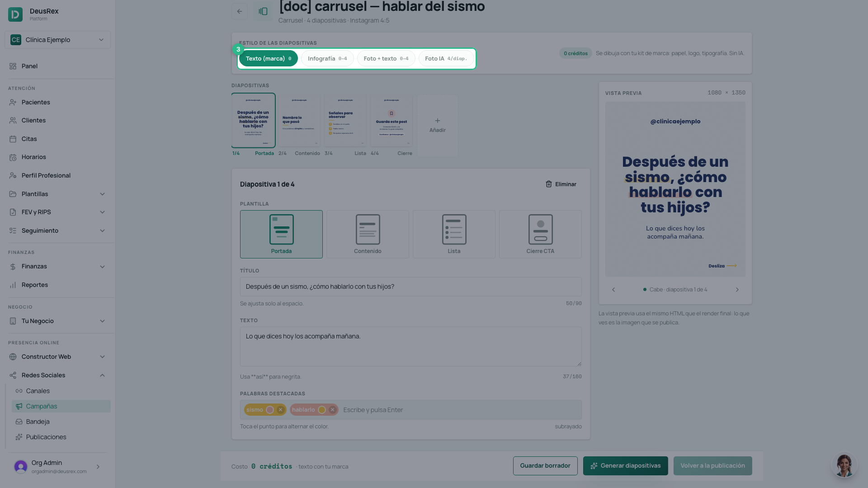Click Volver a la publicación
The width and height of the screenshot is (868, 488).
tap(713, 466)
